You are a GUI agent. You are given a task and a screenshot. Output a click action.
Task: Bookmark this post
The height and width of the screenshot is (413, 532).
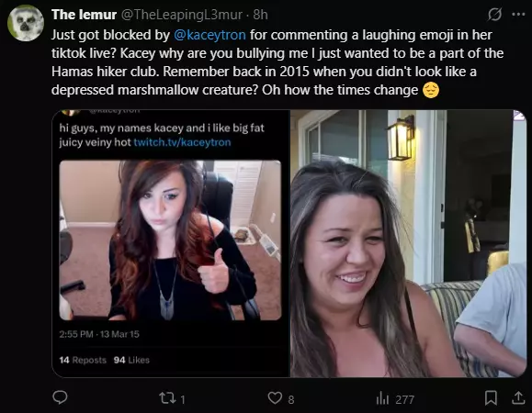[x=491, y=397]
